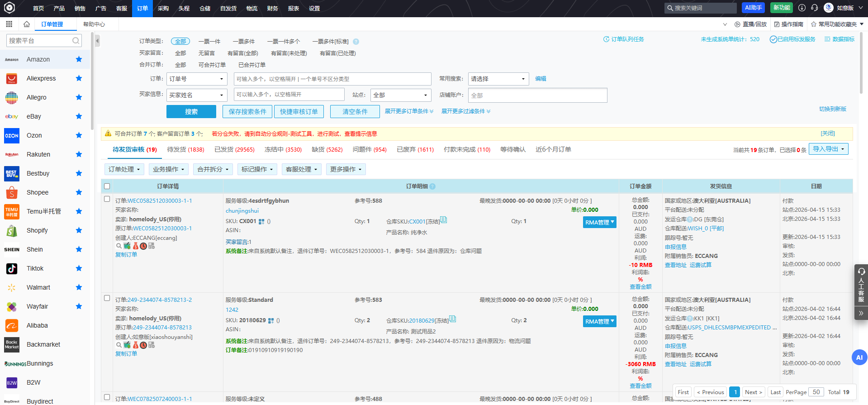Click the magnifier icon under the first order
Viewport: 868px width, 405px height.
[x=119, y=246]
